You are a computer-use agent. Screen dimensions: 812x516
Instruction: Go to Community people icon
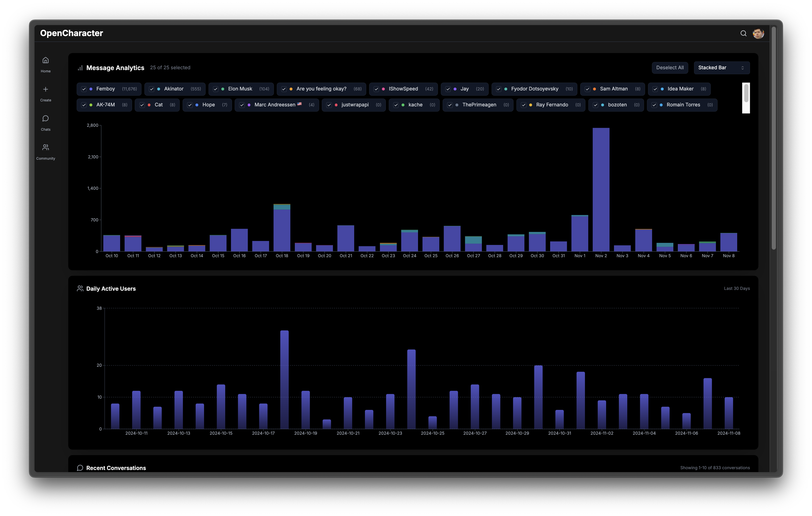(46, 148)
